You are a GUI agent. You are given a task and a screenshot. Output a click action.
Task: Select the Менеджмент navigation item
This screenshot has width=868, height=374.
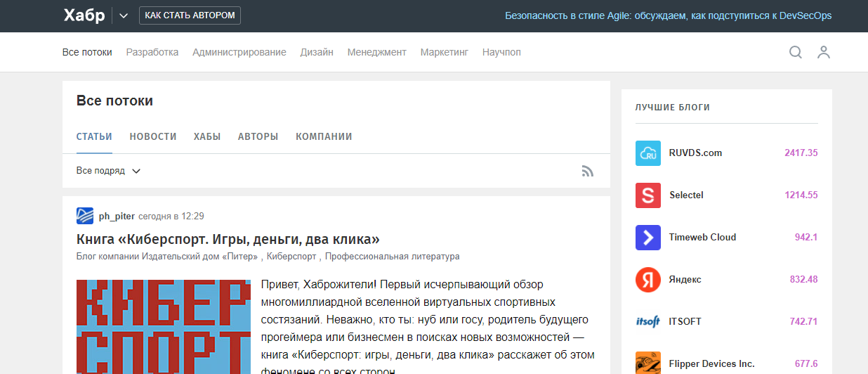376,52
